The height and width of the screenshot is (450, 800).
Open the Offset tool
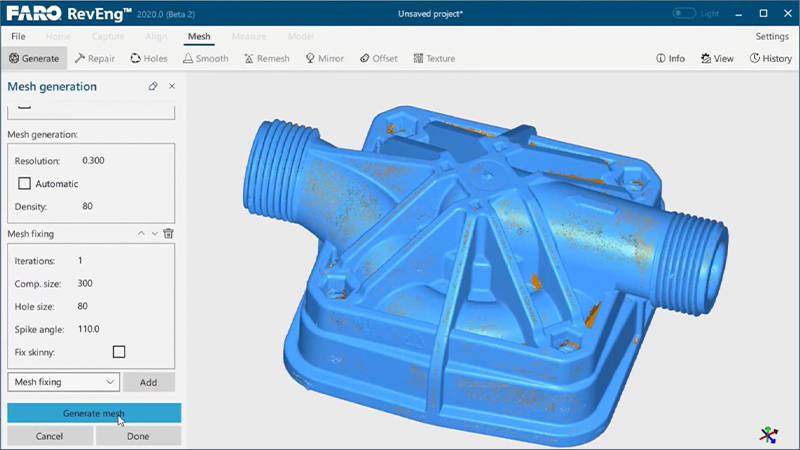point(378,58)
